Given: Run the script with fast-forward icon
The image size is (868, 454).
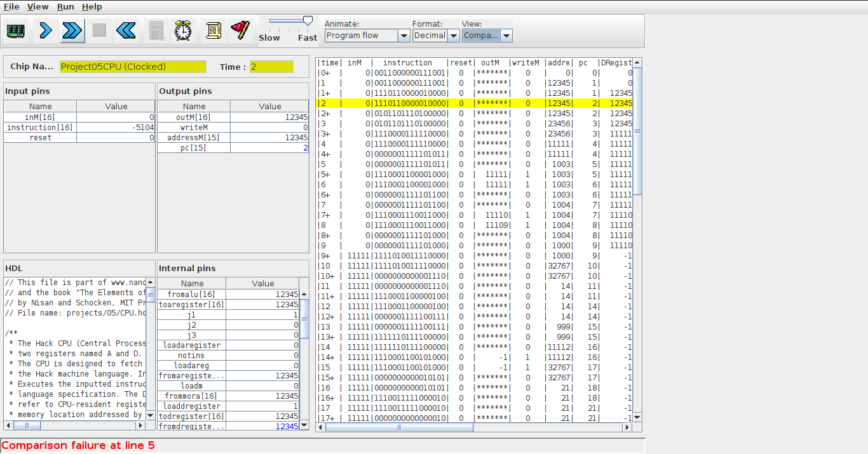Looking at the screenshot, I should [x=72, y=30].
